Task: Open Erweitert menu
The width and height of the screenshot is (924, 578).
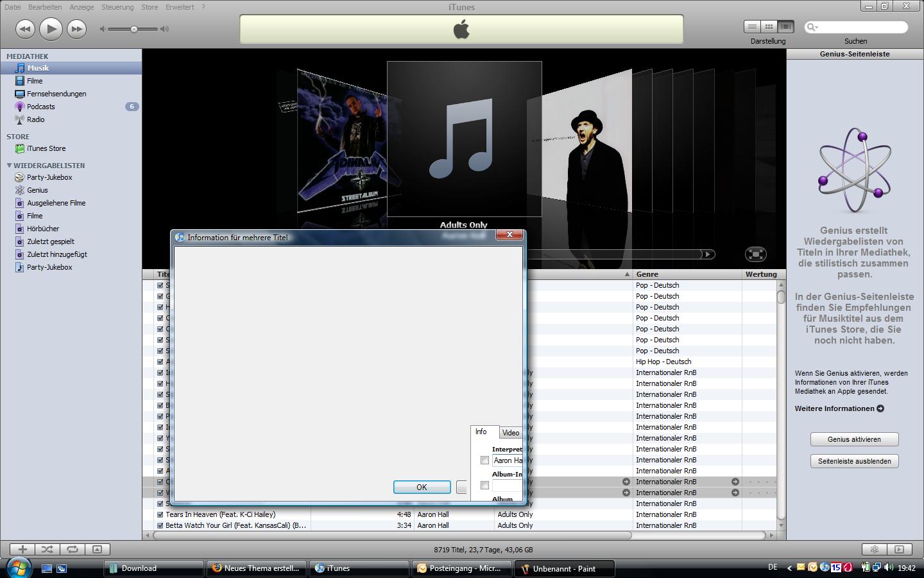Action: tap(180, 7)
